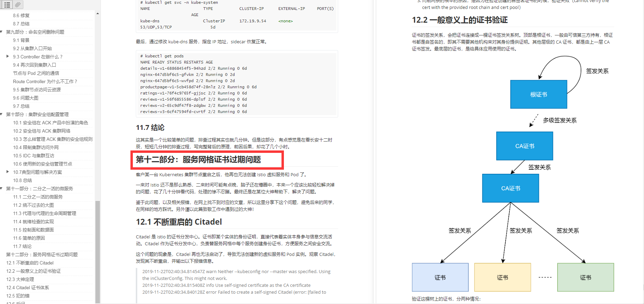This screenshot has height=304, width=644.
Task: Click the 多级签发关系 label in the diagram
Action: click(560, 120)
